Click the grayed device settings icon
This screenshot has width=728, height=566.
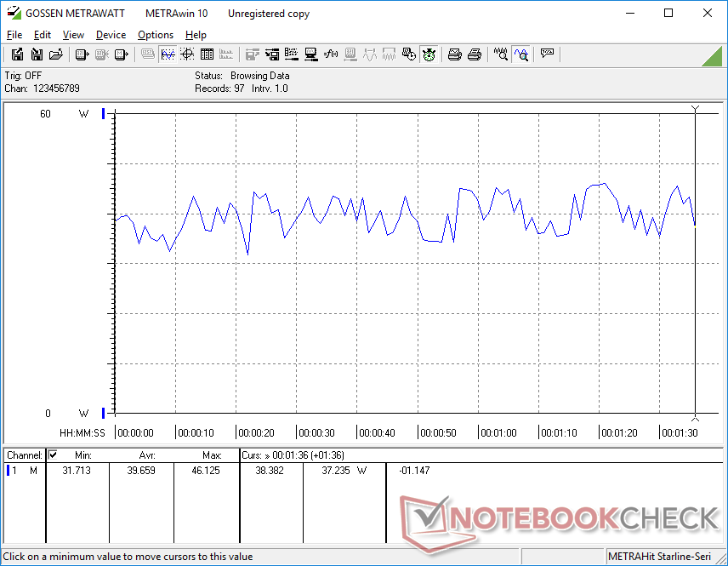coord(350,54)
